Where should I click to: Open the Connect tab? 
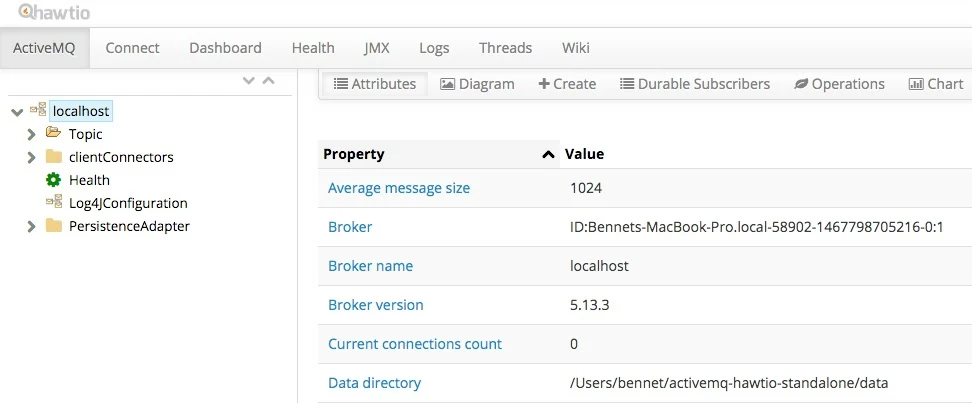point(132,48)
